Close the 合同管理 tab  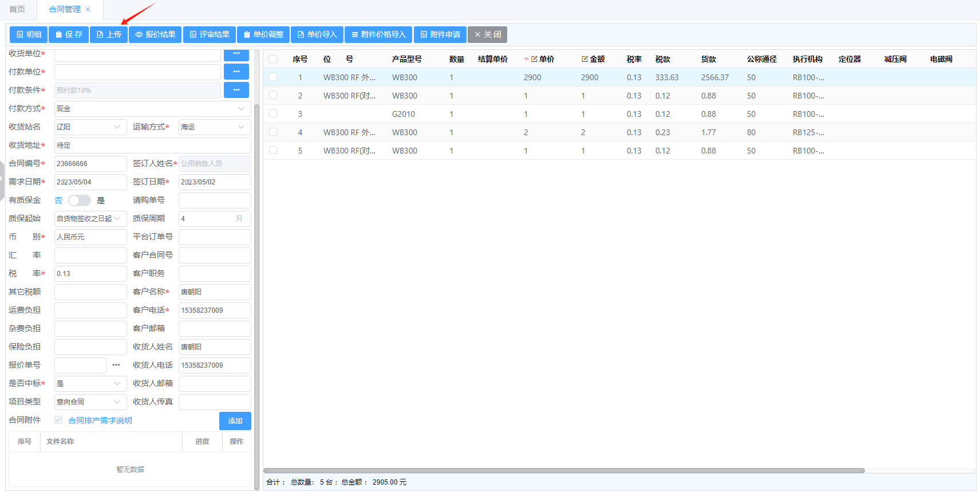tap(88, 9)
